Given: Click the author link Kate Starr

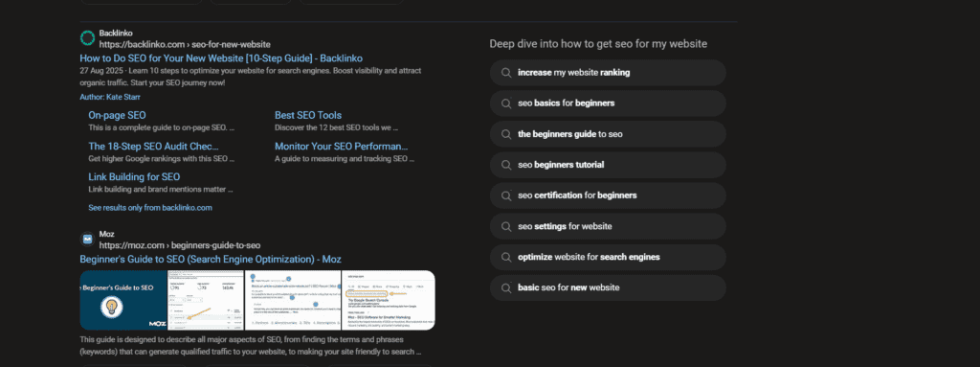Looking at the screenshot, I should (x=110, y=97).
